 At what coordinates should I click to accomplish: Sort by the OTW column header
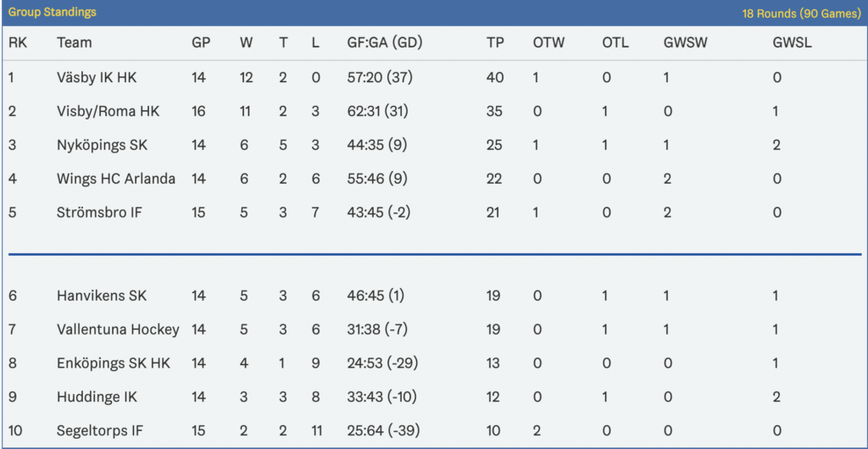point(548,42)
